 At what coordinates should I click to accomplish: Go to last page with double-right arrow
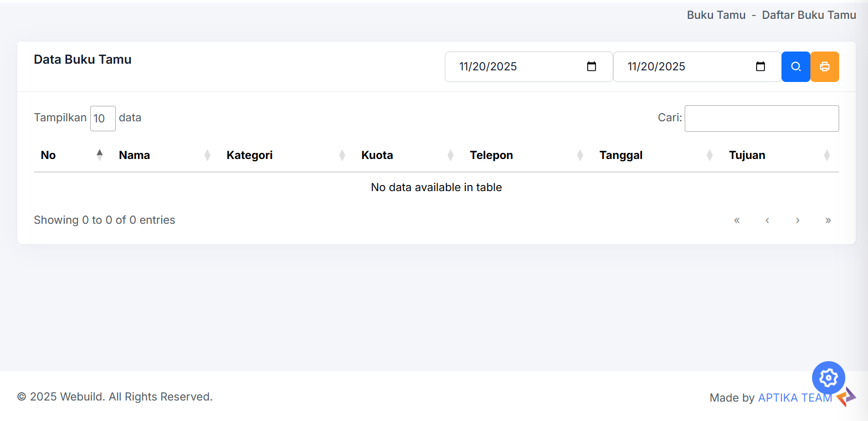(x=828, y=220)
